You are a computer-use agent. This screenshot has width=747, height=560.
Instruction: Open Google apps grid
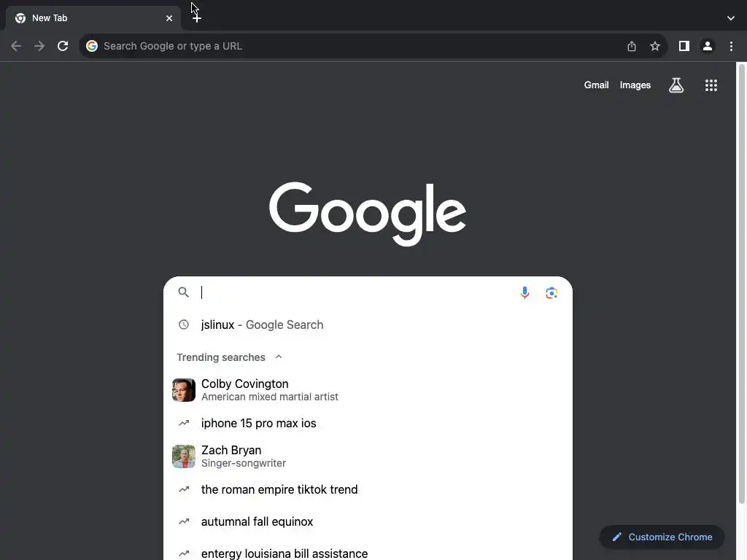[x=711, y=85]
